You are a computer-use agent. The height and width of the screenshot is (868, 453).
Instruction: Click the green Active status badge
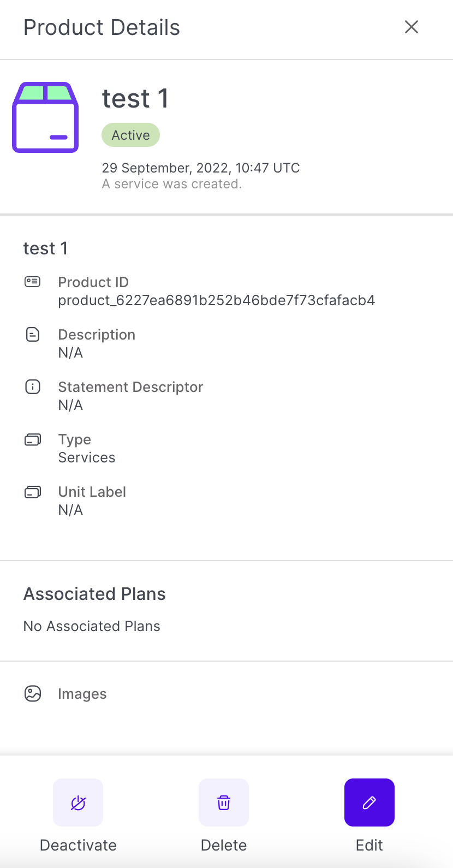pos(130,135)
